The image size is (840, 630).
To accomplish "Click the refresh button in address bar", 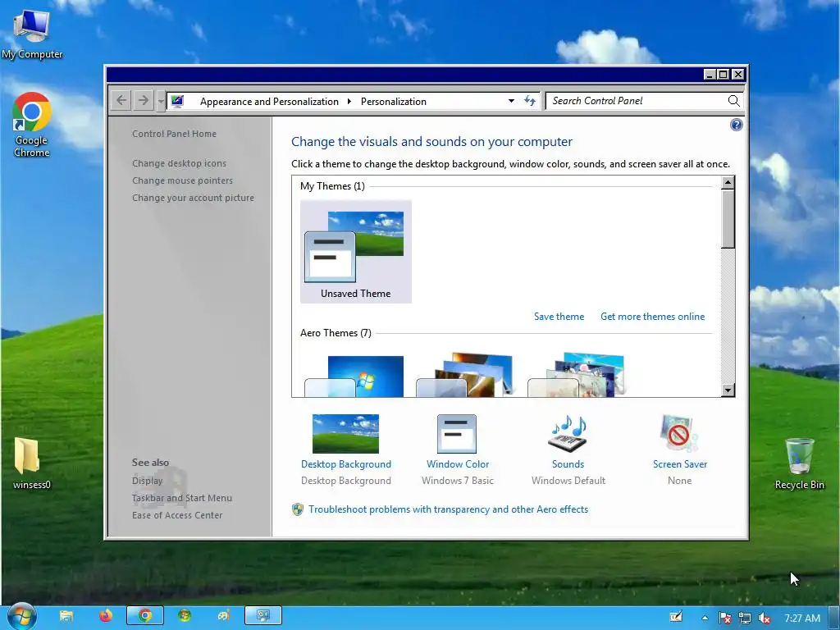I will 530,101.
